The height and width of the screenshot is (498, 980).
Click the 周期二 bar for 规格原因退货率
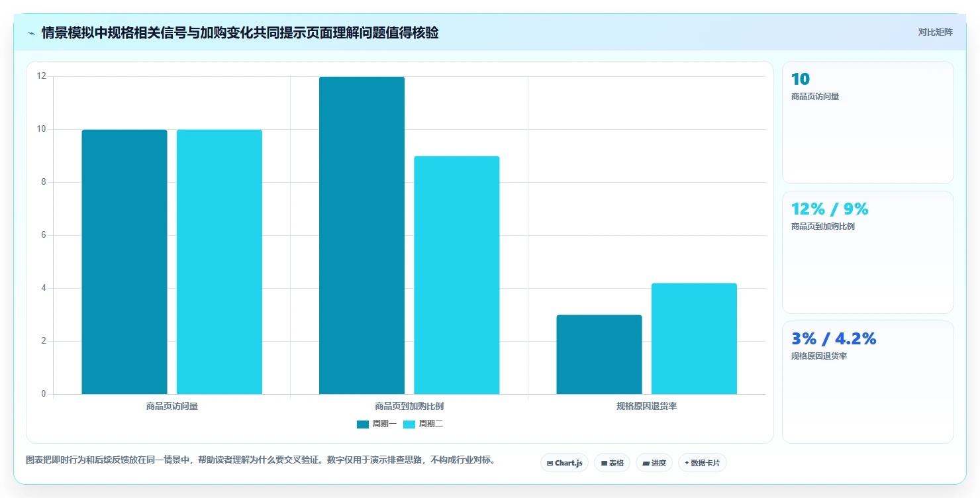pos(694,338)
